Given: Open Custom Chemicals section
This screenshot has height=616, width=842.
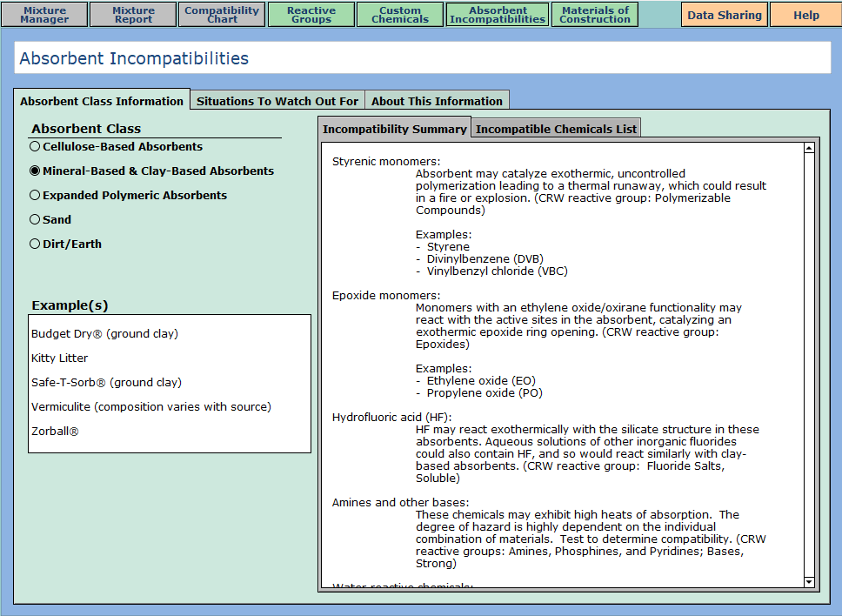Looking at the screenshot, I should click(x=400, y=15).
